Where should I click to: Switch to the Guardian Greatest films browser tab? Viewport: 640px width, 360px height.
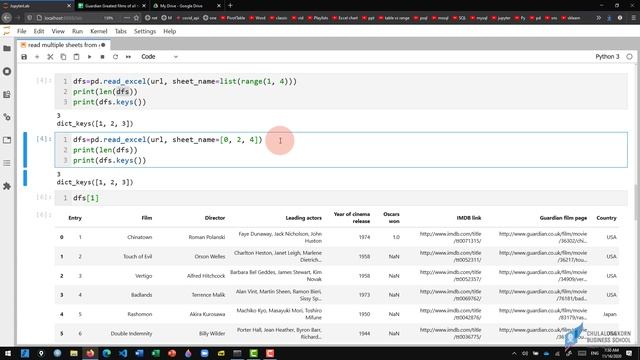pyautogui.click(x=111, y=6)
